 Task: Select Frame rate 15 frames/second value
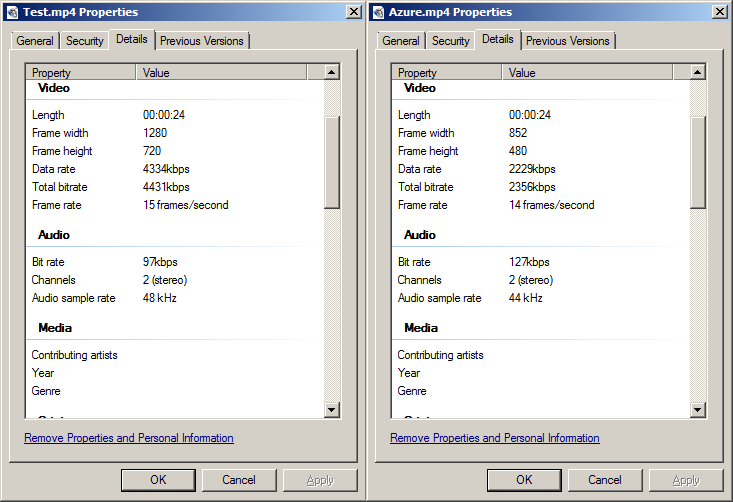(x=186, y=205)
